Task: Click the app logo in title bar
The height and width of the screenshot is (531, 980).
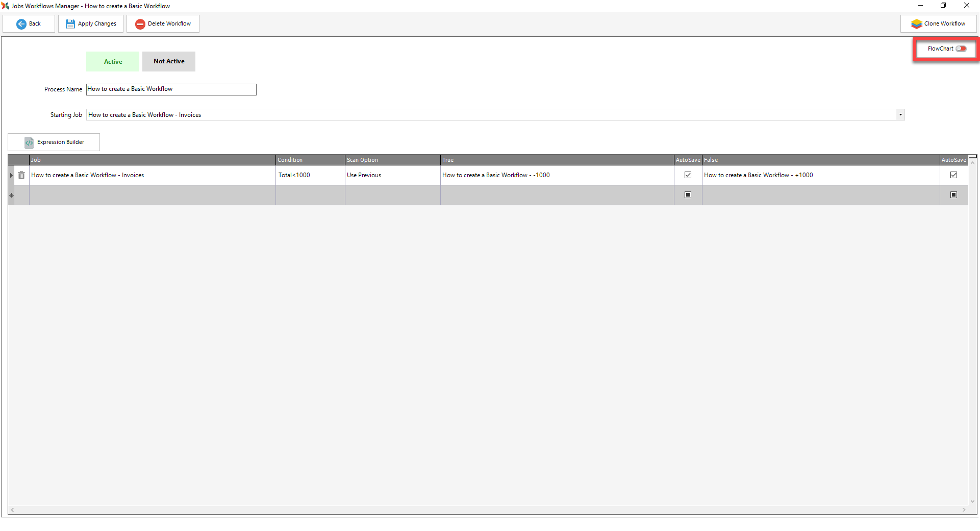Action: [5, 6]
